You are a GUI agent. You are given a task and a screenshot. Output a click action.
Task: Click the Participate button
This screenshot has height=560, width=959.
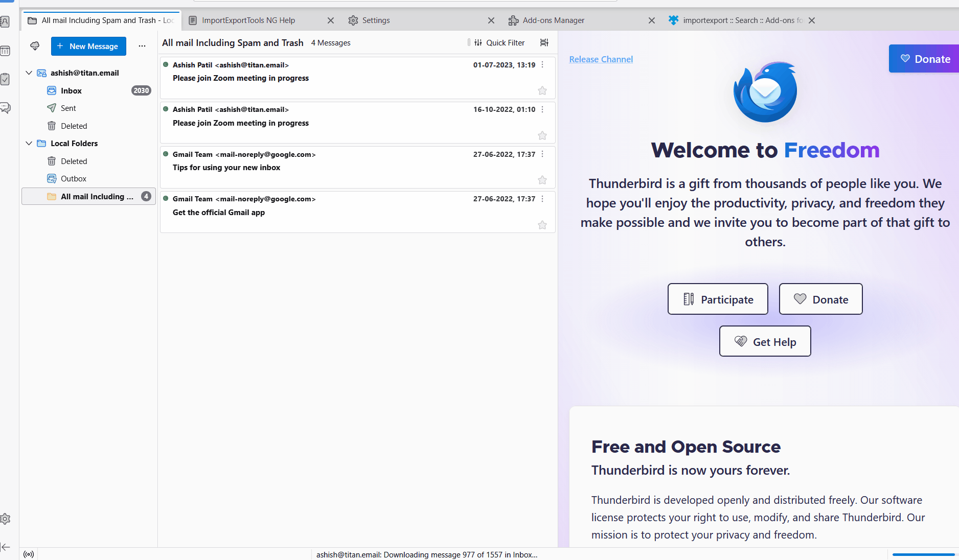coord(718,299)
